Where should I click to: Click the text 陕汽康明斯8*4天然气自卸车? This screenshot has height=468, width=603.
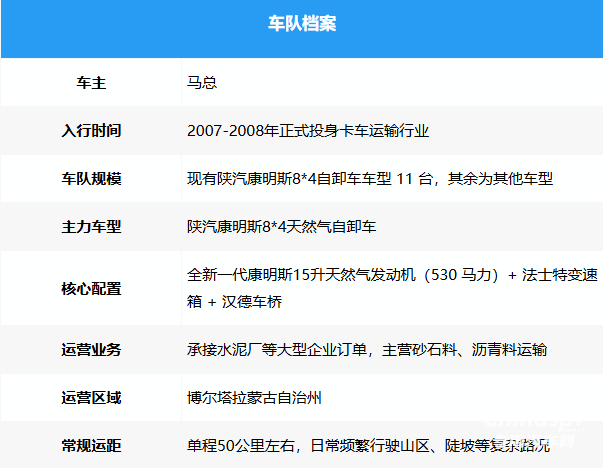(282, 227)
